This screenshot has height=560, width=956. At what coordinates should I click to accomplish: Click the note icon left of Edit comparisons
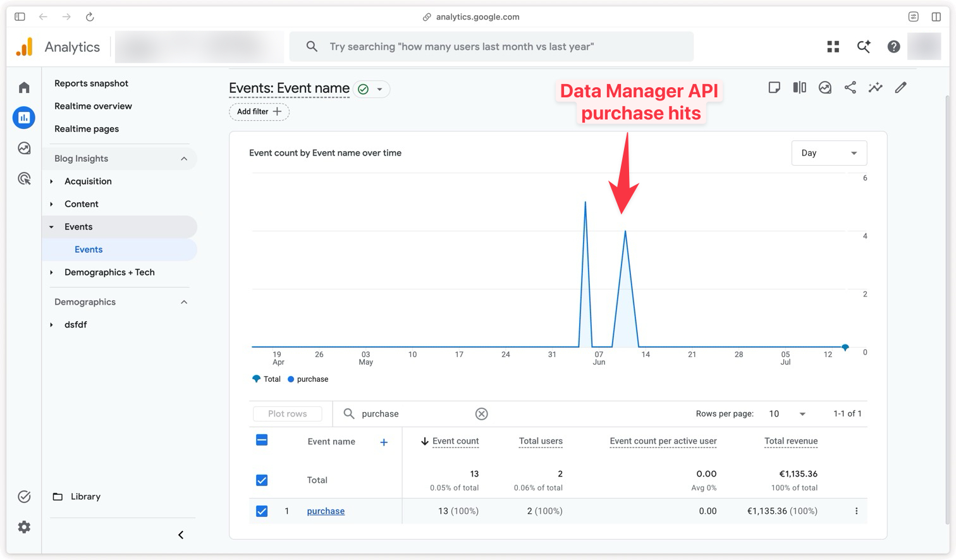click(x=775, y=88)
